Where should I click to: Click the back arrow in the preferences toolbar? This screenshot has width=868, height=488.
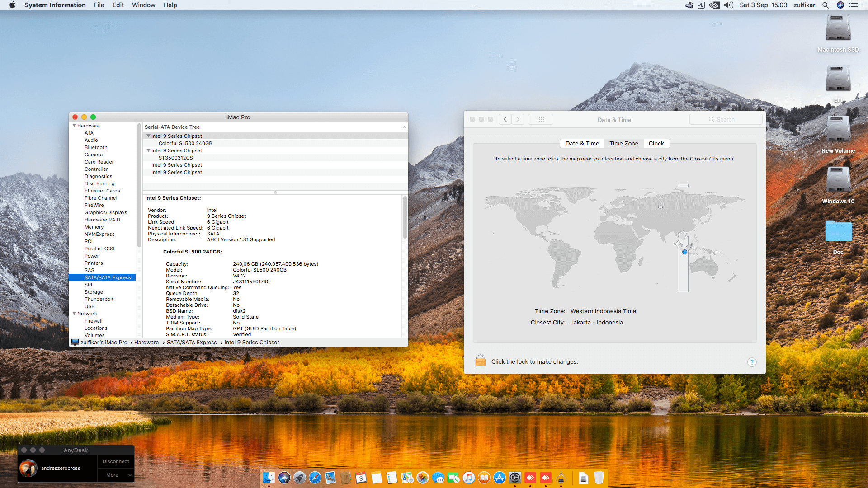click(x=505, y=119)
